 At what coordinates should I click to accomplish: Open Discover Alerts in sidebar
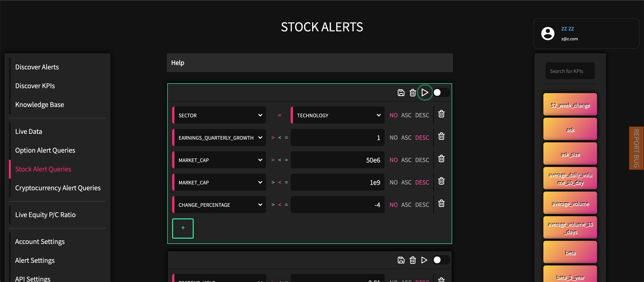click(37, 67)
